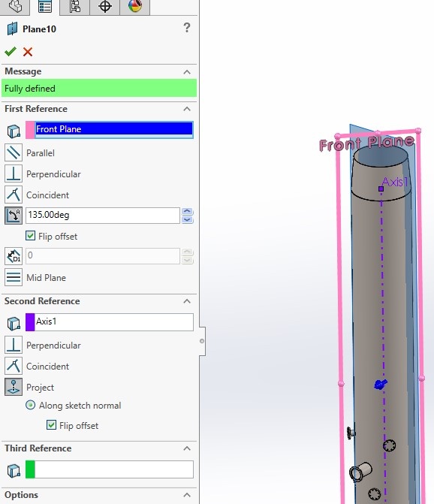Click the blue angle handle on axis
This screenshot has width=434, height=504.
point(381,384)
